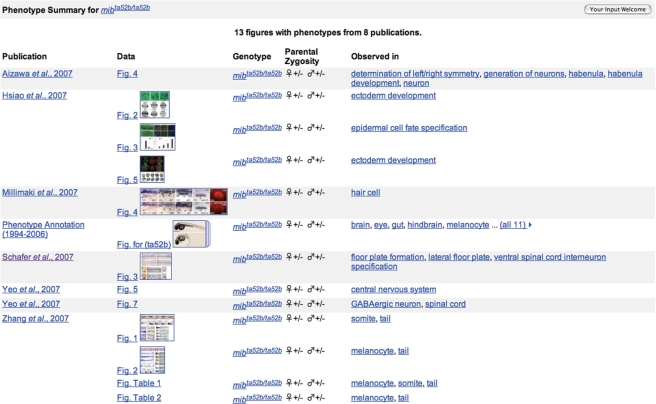The width and height of the screenshot is (656, 404).
Task: Click the central nervous system link
Action: point(394,289)
